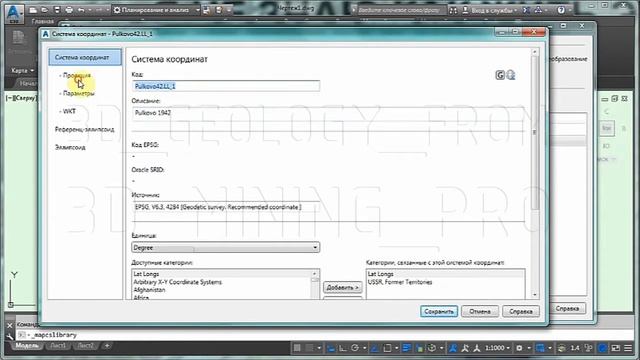
Task: Click the command line wrench settings icon
Action: tap(10, 336)
